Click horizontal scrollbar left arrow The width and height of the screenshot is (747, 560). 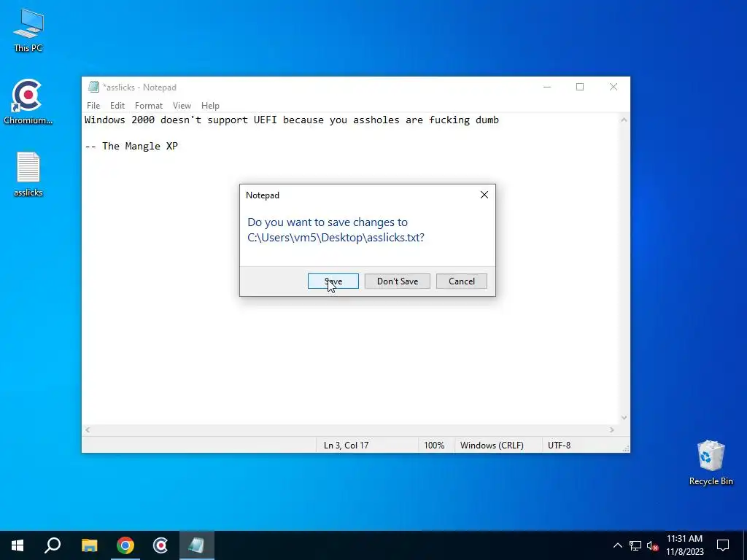(x=88, y=429)
